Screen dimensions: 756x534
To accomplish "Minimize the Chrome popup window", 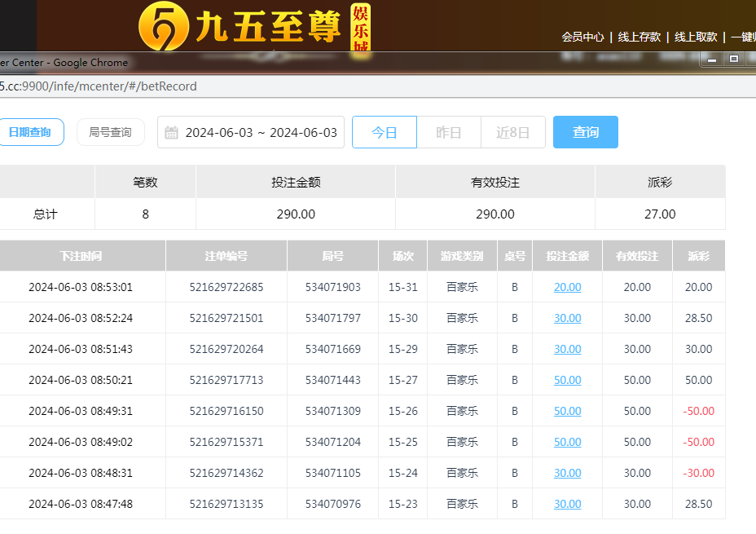I will tap(712, 60).
